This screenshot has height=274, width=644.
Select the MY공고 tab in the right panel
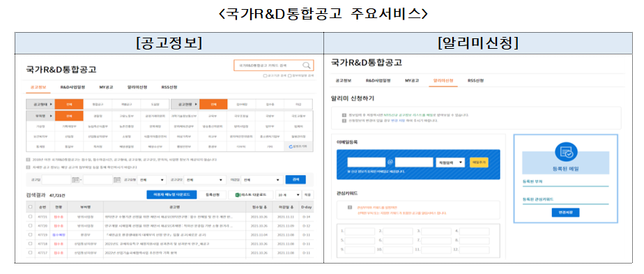(412, 80)
